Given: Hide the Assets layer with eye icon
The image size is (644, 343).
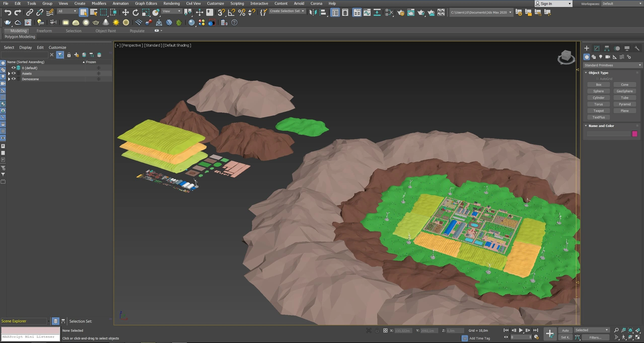Looking at the screenshot, I should [x=14, y=73].
